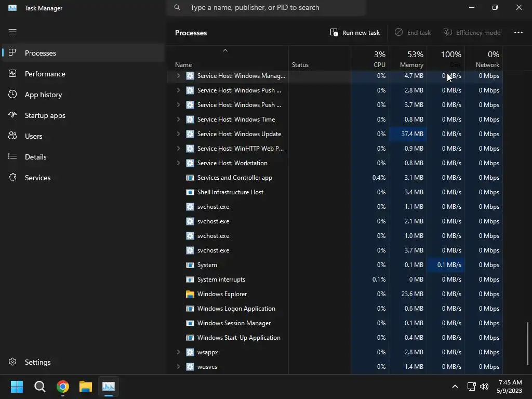The width and height of the screenshot is (532, 399).
Task: Click the 37.4 MB memory cell
Action: click(x=408, y=134)
